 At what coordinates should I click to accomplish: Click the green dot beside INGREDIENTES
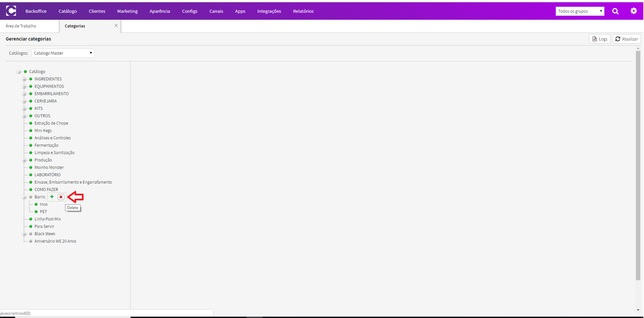point(31,79)
